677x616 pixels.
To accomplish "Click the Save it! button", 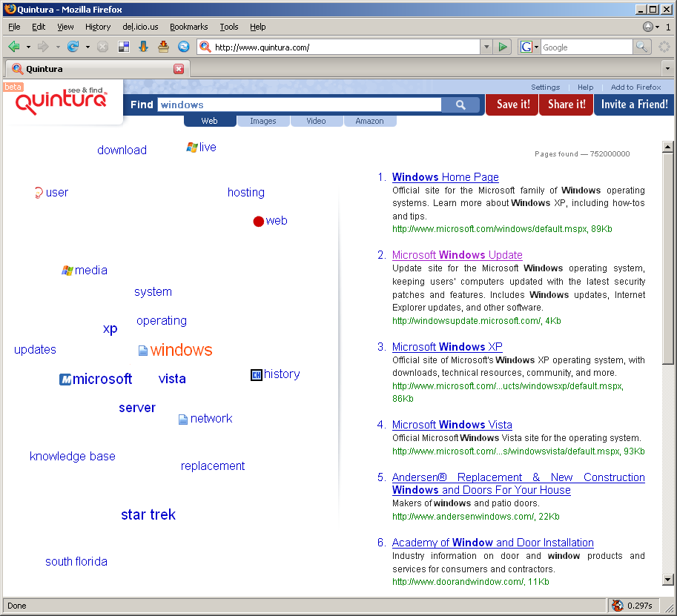I will 513,105.
